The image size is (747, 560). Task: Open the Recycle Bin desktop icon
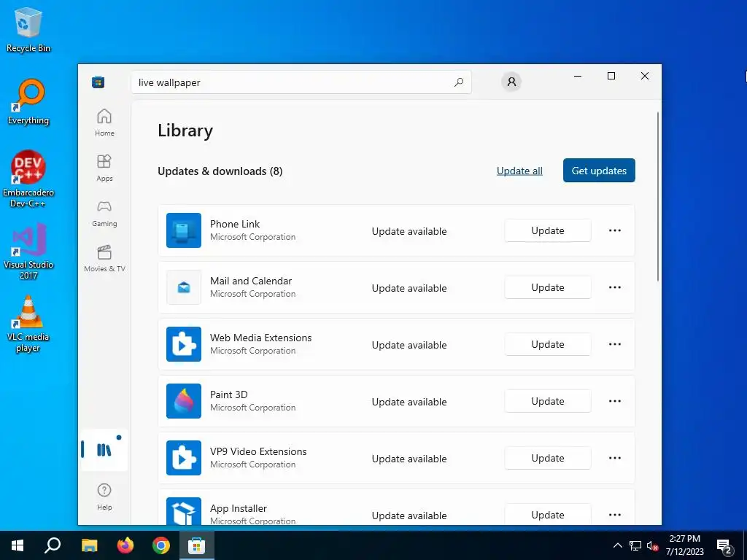click(x=28, y=29)
